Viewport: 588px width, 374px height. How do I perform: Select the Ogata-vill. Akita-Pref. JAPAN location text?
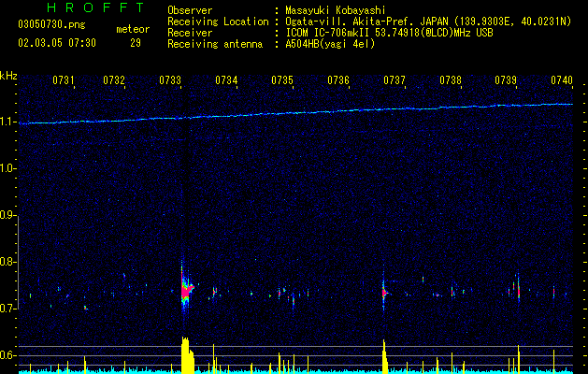tap(428, 22)
